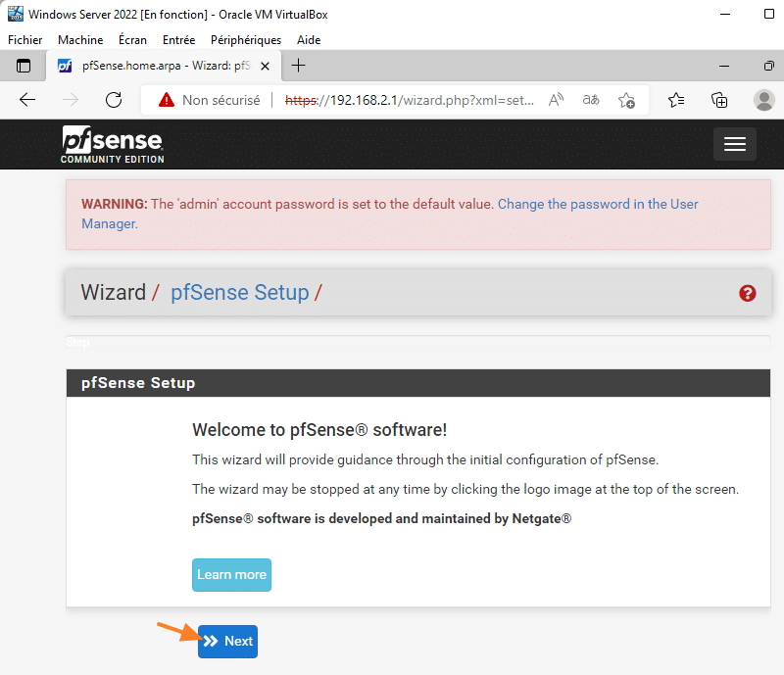Viewport: 784px width, 675px height.
Task: Click the disabled forward arrow button
Action: pyautogui.click(x=71, y=100)
